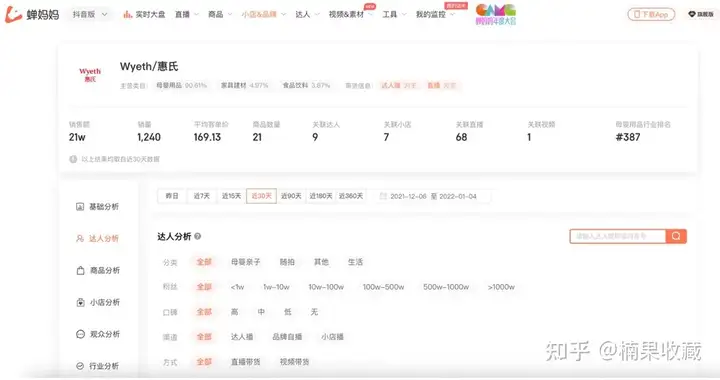Expand the 达人 menu dropdown

pyautogui.click(x=317, y=14)
